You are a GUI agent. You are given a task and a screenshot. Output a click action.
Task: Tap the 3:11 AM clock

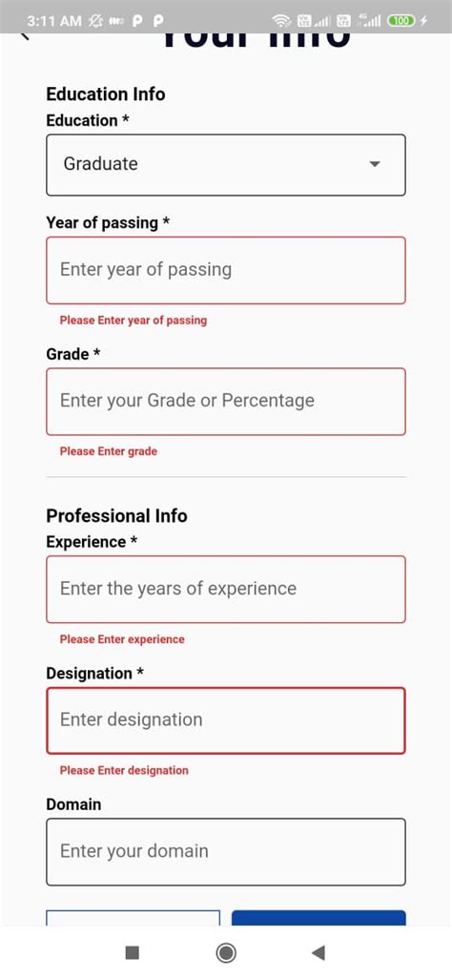(54, 21)
